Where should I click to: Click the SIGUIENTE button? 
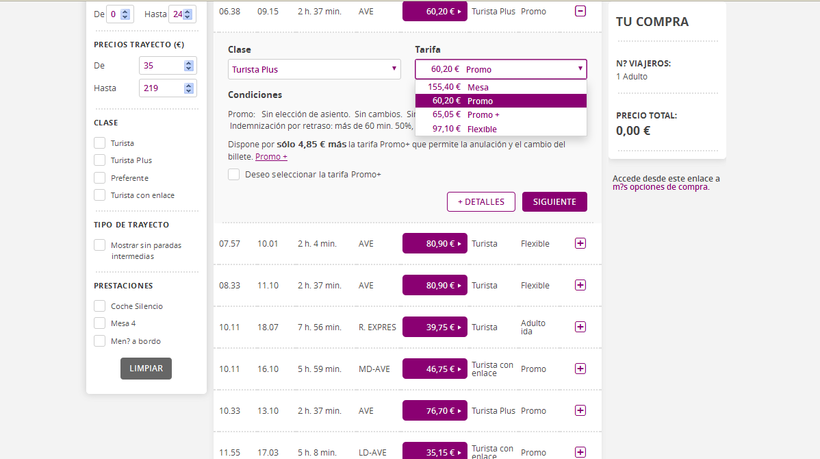[554, 202]
